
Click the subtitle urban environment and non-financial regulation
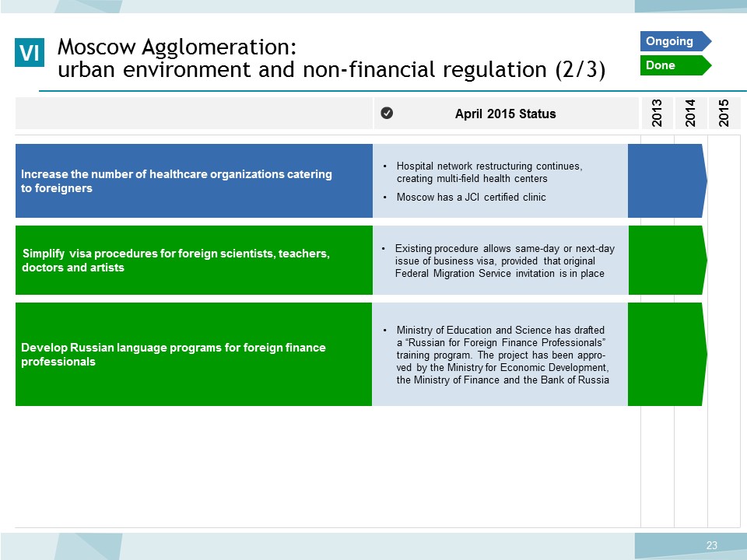coord(331,69)
